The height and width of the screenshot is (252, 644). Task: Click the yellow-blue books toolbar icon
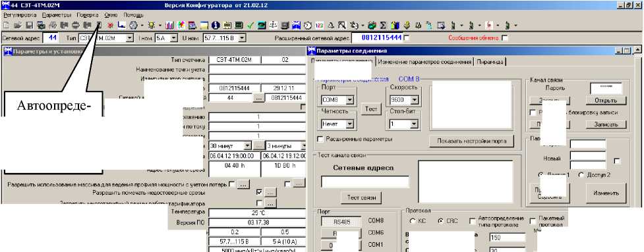[x=395, y=26]
